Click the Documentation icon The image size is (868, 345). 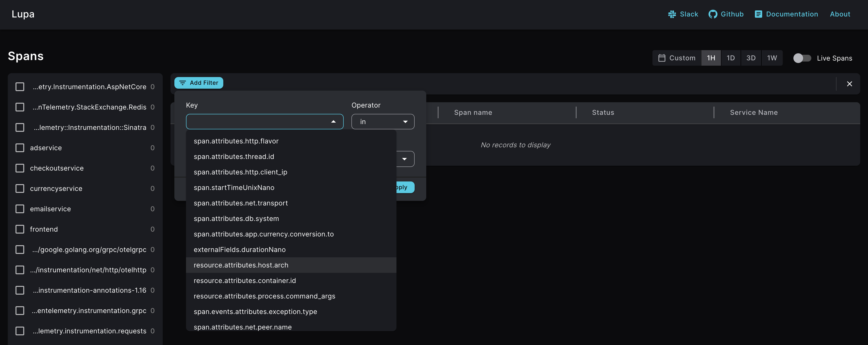(759, 14)
